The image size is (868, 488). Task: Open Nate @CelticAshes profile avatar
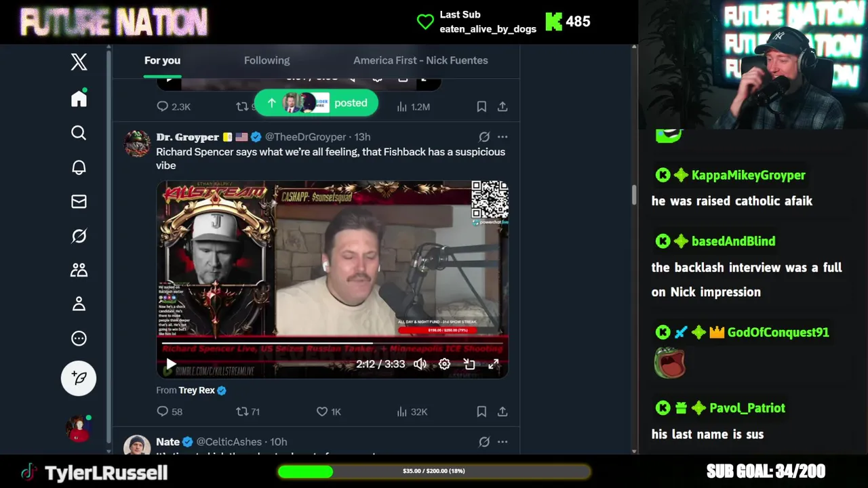[137, 445]
